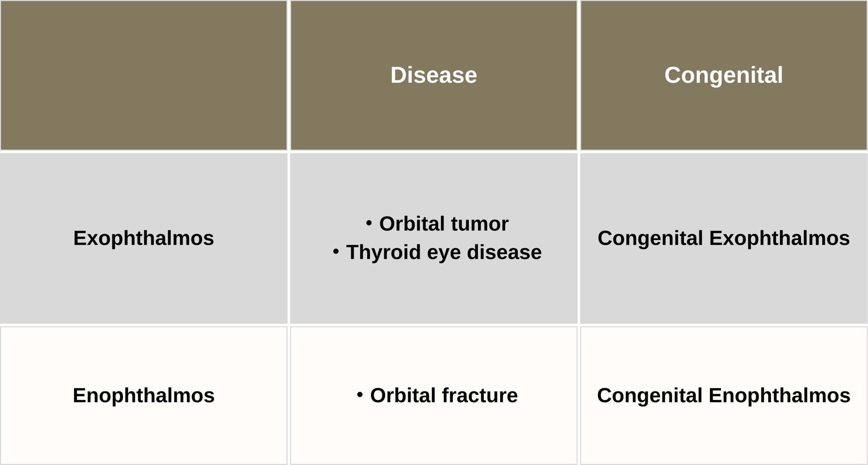This screenshot has height=465, width=868.
Task: Select the Disease column header
Action: pos(433,75)
